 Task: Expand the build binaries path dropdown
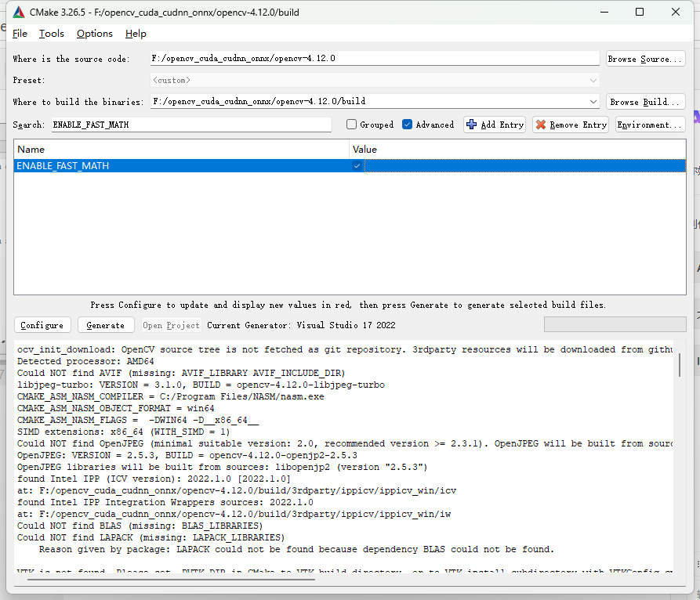coord(593,102)
